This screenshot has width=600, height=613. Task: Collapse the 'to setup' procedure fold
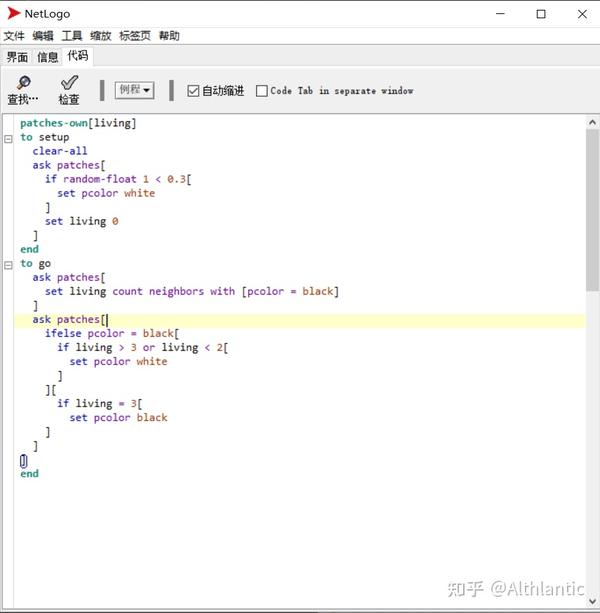click(x=8, y=138)
